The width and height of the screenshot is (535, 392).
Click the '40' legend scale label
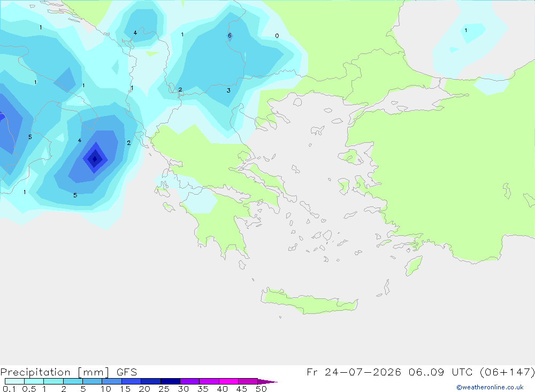(222, 389)
